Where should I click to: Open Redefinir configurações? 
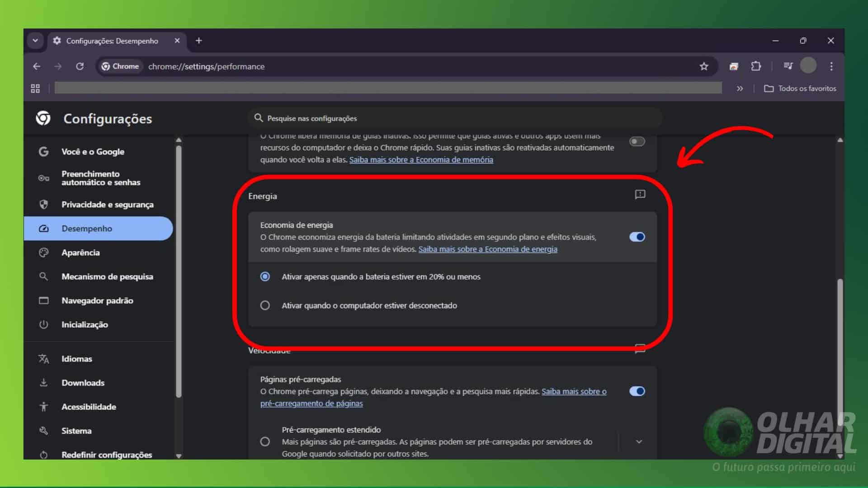coord(107,455)
